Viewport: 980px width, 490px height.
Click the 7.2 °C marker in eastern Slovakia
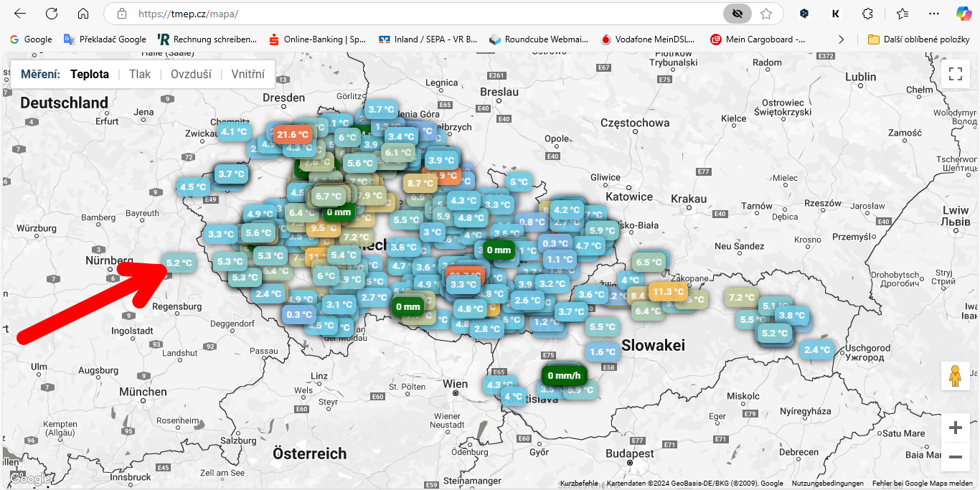click(x=741, y=297)
